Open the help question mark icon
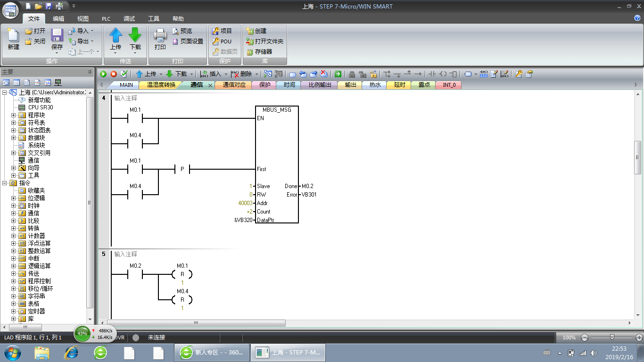This screenshot has height=362, width=644. [637, 18]
